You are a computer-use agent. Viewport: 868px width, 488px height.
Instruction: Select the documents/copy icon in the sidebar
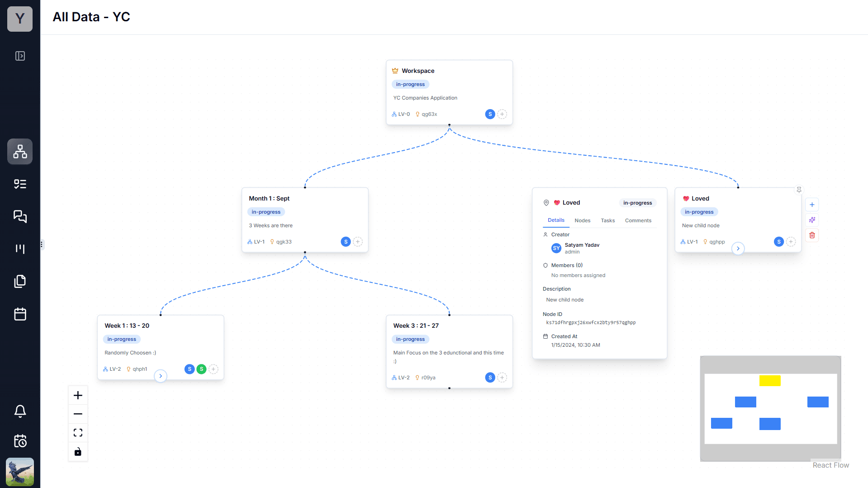click(x=20, y=281)
